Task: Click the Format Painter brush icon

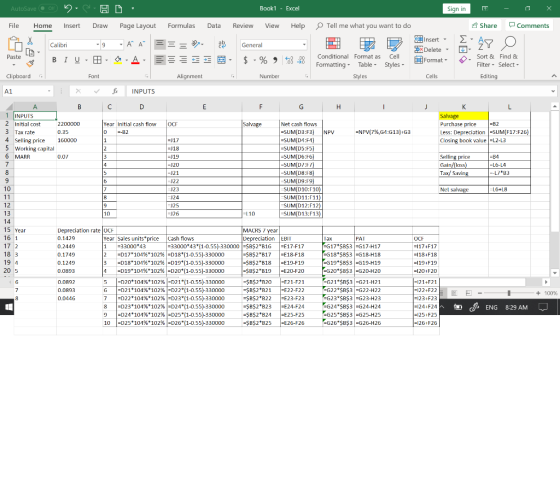Action: [30, 64]
